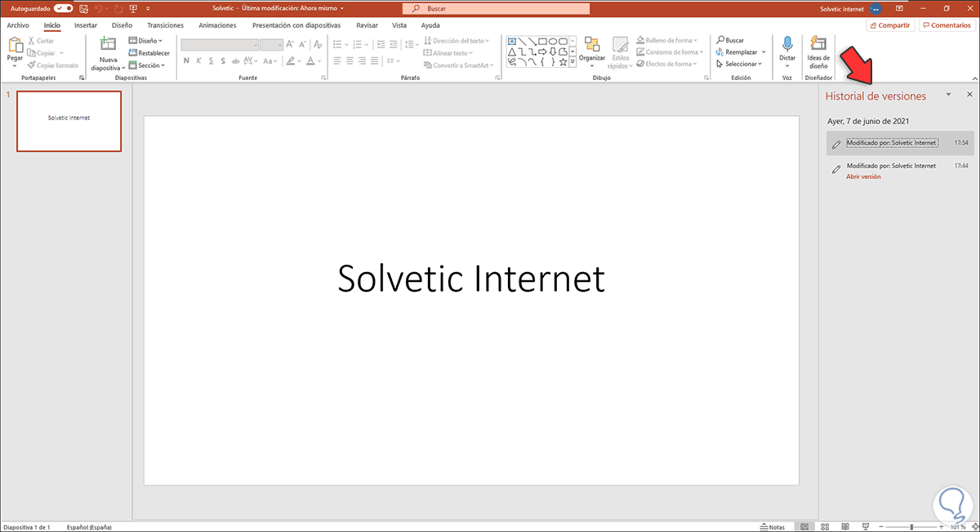980x532 pixels.
Task: Switch to the Transiciones tab
Action: pyautogui.click(x=166, y=25)
